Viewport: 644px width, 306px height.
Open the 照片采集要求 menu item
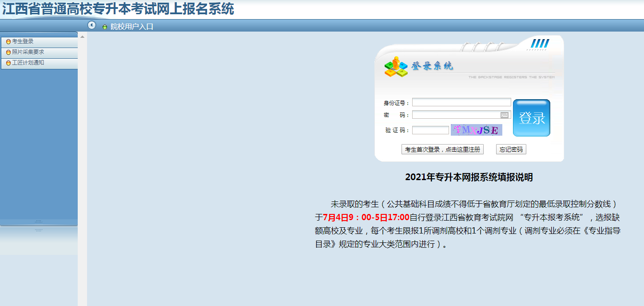[x=28, y=52]
